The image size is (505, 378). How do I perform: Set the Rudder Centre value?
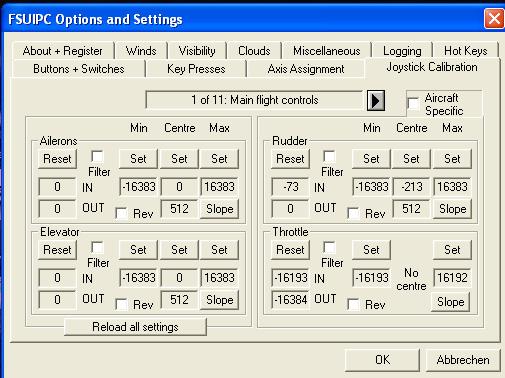point(411,159)
